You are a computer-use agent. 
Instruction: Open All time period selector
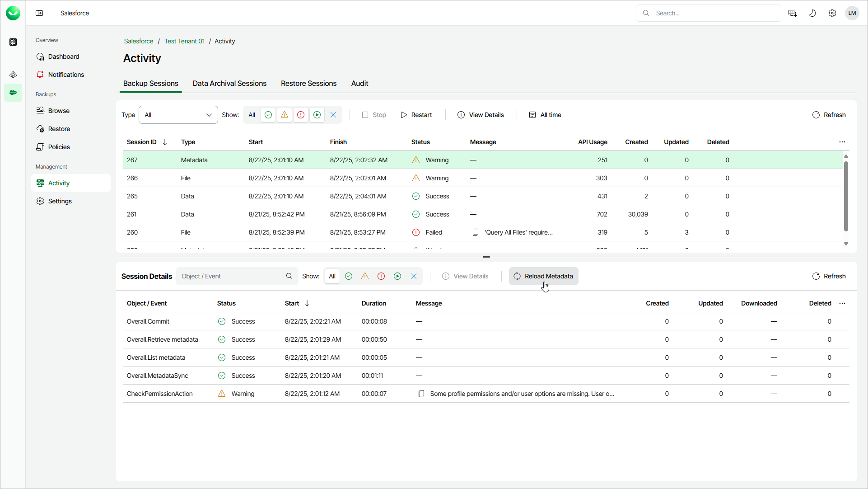(x=545, y=115)
